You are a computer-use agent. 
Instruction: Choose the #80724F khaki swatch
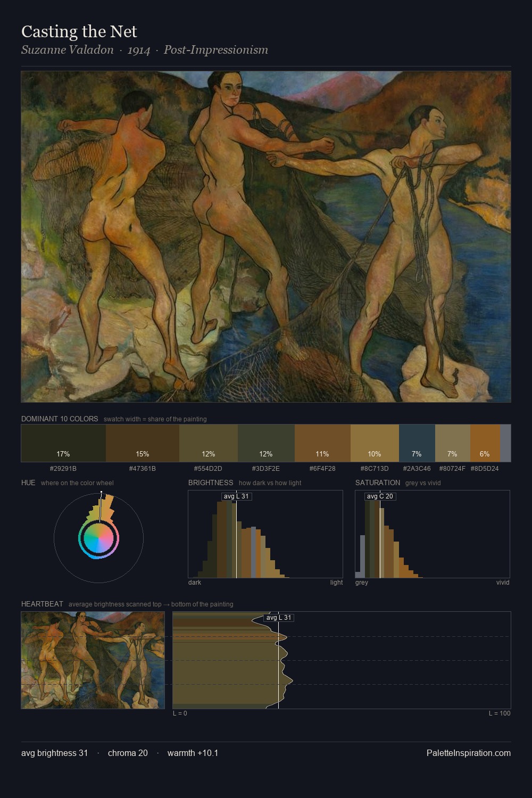[453, 443]
